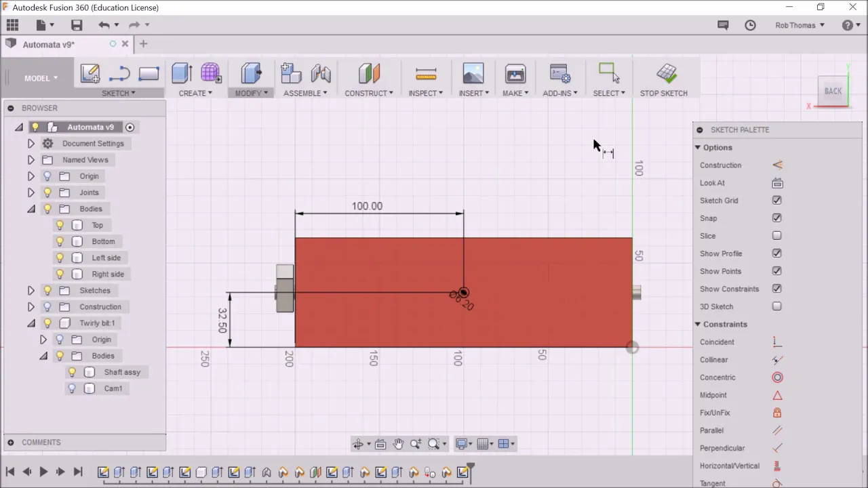Click the New Component assemble icon
The image size is (868, 488).
pyautogui.click(x=290, y=73)
